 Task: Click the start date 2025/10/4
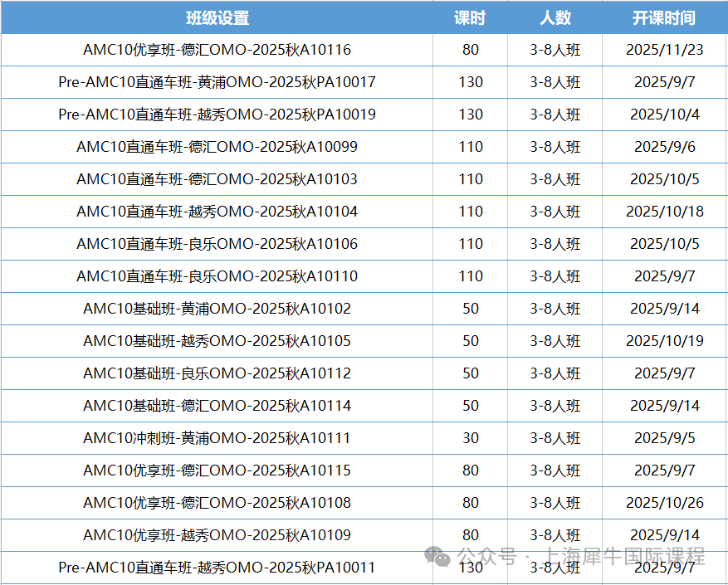664,115
